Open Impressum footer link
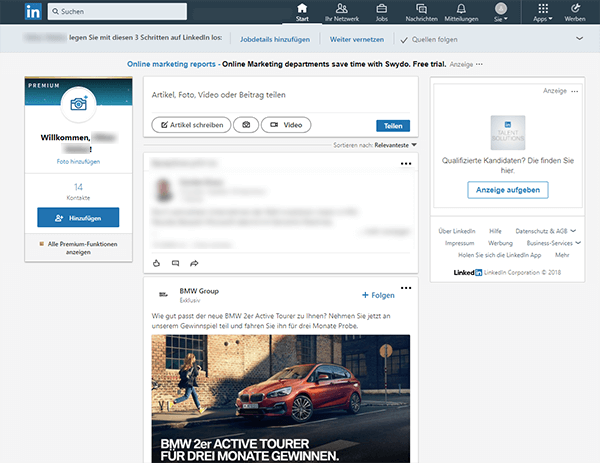The image size is (600, 463). click(459, 243)
